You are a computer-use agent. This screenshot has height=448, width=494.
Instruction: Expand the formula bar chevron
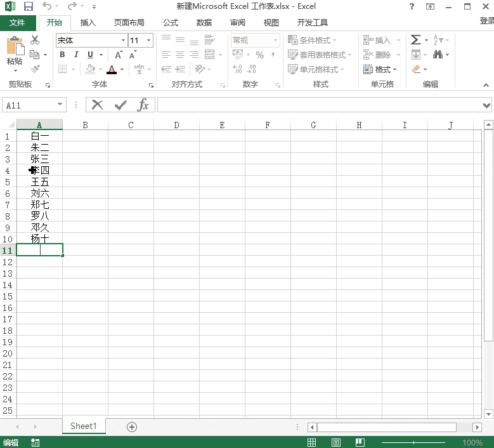487,105
